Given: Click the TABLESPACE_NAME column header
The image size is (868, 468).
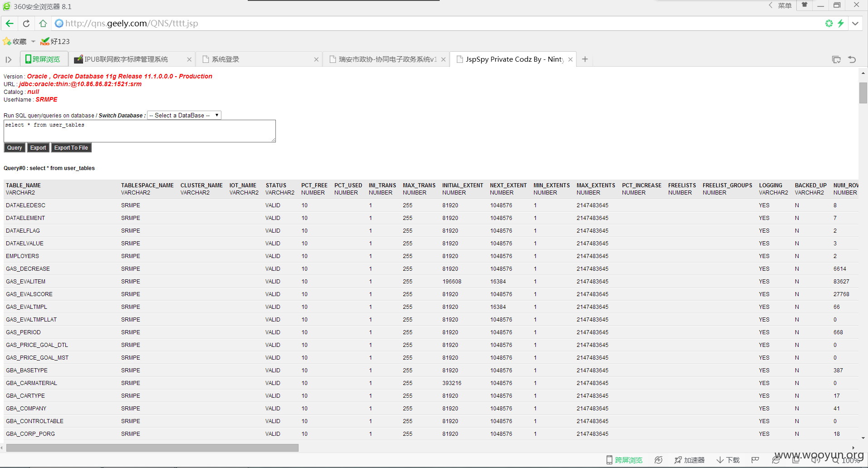Looking at the screenshot, I should (x=147, y=185).
